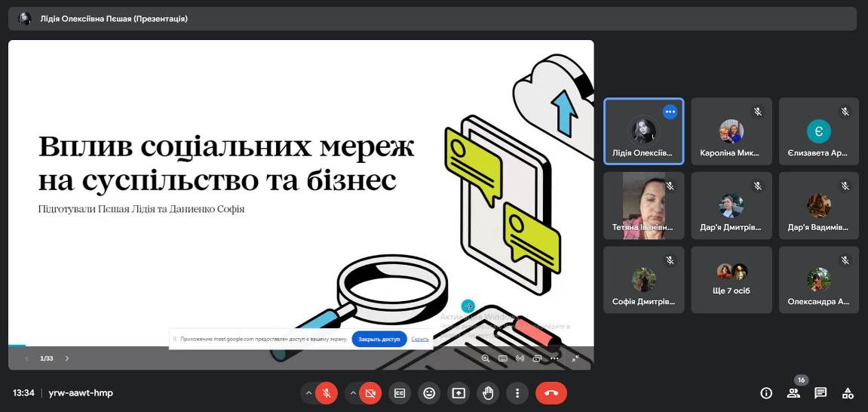This screenshot has width=868, height=412.
Task: Raise your hand in the meeting
Action: pos(488,393)
